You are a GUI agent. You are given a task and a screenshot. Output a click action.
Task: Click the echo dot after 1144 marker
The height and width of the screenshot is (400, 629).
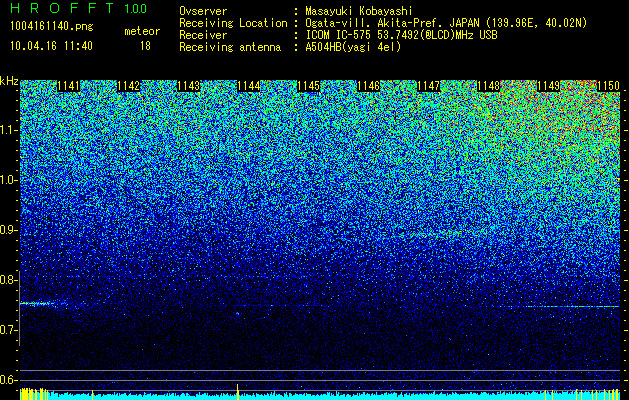click(237, 314)
